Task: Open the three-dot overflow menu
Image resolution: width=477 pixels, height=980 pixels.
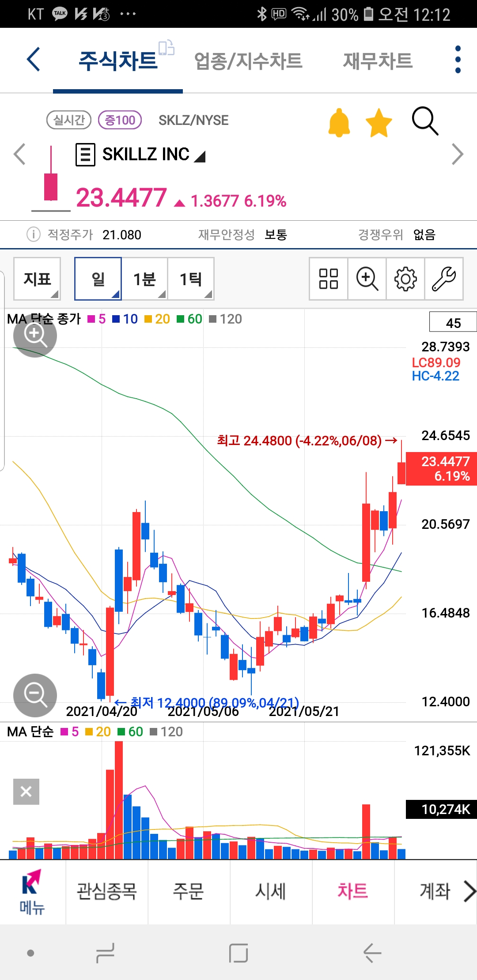Action: 458,60
